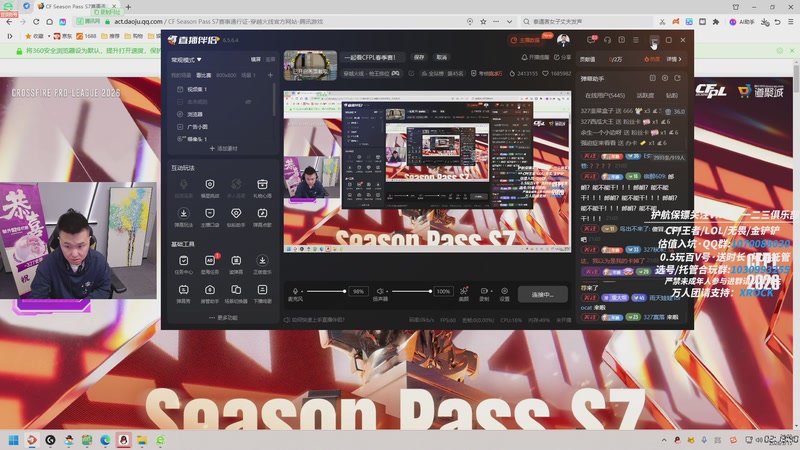Open 主播口袋 in 互动玩法
This screenshot has height=450, width=800.
click(x=210, y=217)
